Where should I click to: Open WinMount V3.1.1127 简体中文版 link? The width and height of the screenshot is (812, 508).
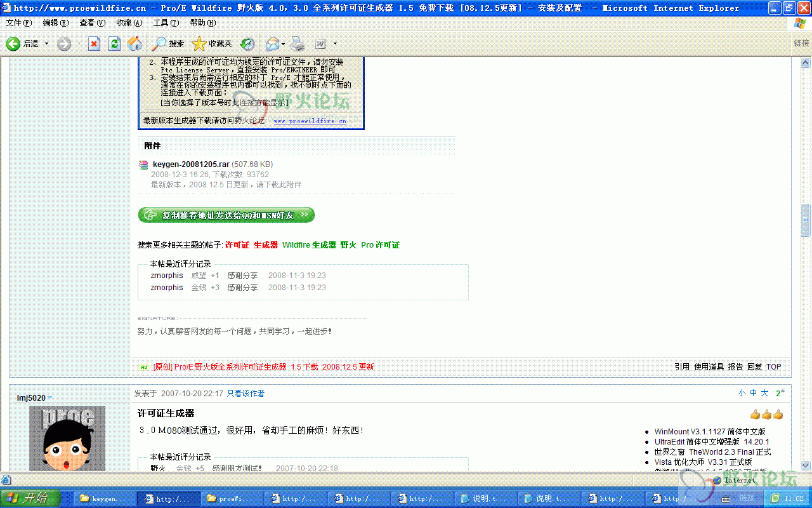(x=710, y=432)
